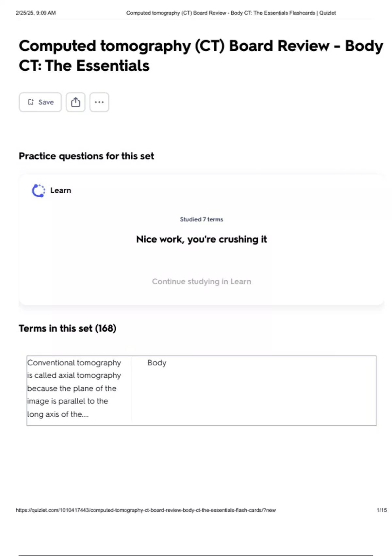The width and height of the screenshot is (392, 556).
Task: Click the bookmark icon inside Save
Action: [x=31, y=102]
